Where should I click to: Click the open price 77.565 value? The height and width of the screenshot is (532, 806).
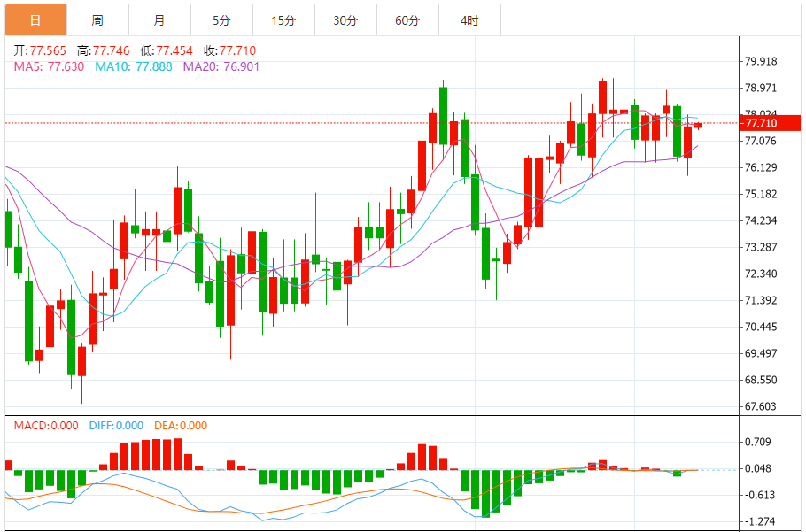[48, 50]
